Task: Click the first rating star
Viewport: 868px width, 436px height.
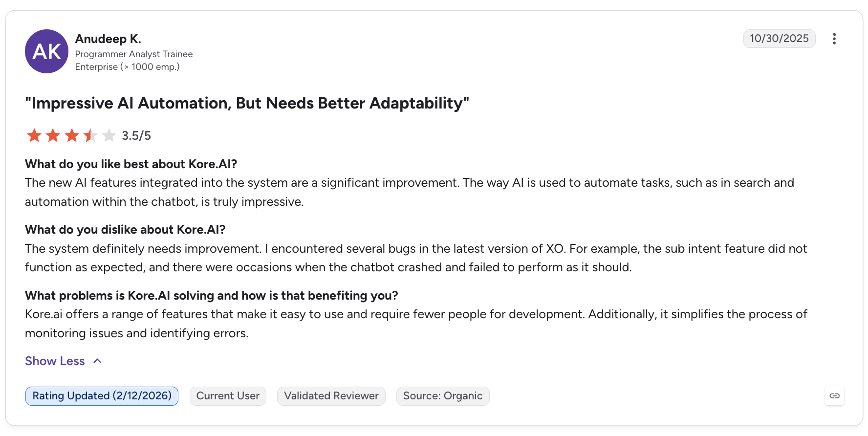Action: [x=34, y=135]
